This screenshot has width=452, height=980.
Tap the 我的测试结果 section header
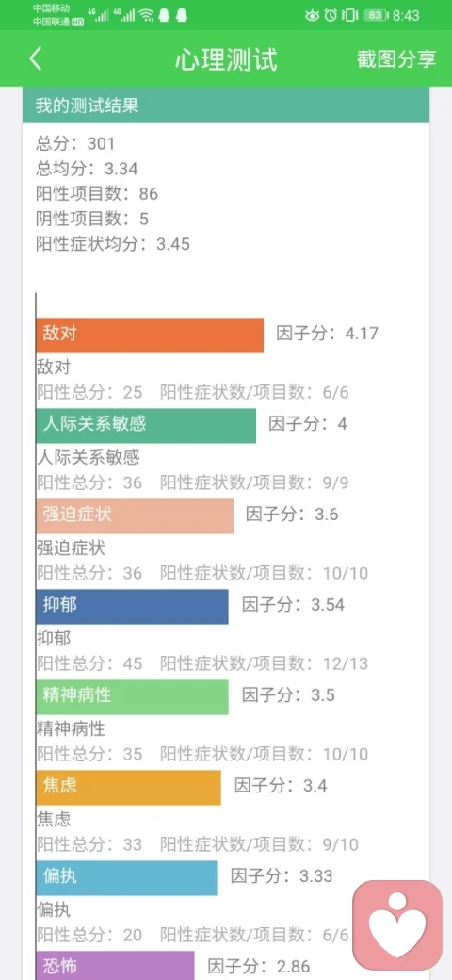click(226, 105)
